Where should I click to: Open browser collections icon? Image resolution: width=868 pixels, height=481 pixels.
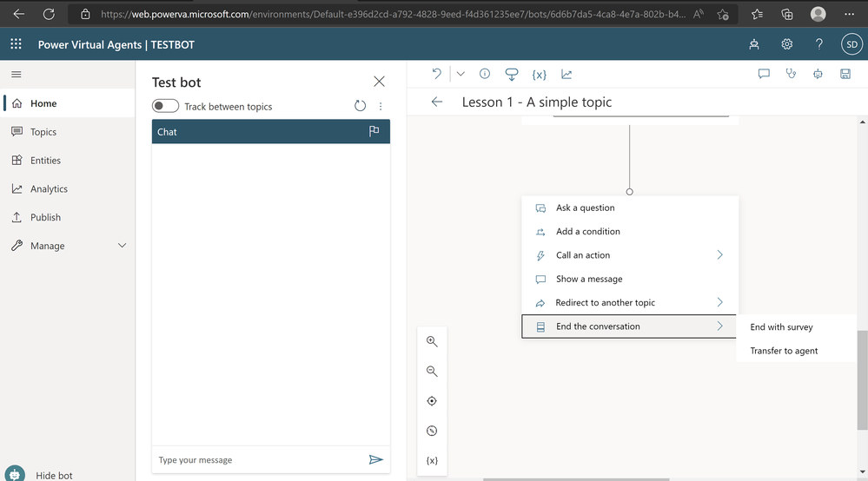(x=786, y=15)
